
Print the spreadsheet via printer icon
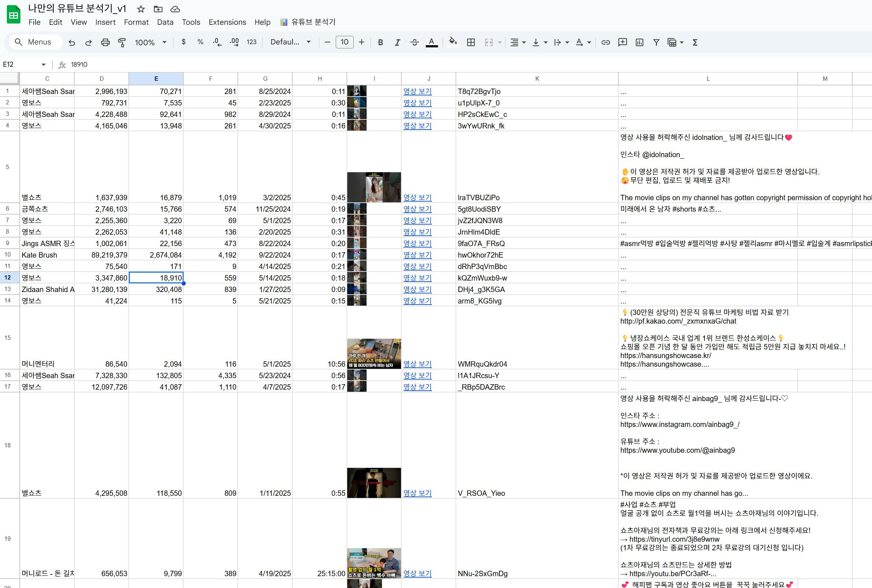105,42
